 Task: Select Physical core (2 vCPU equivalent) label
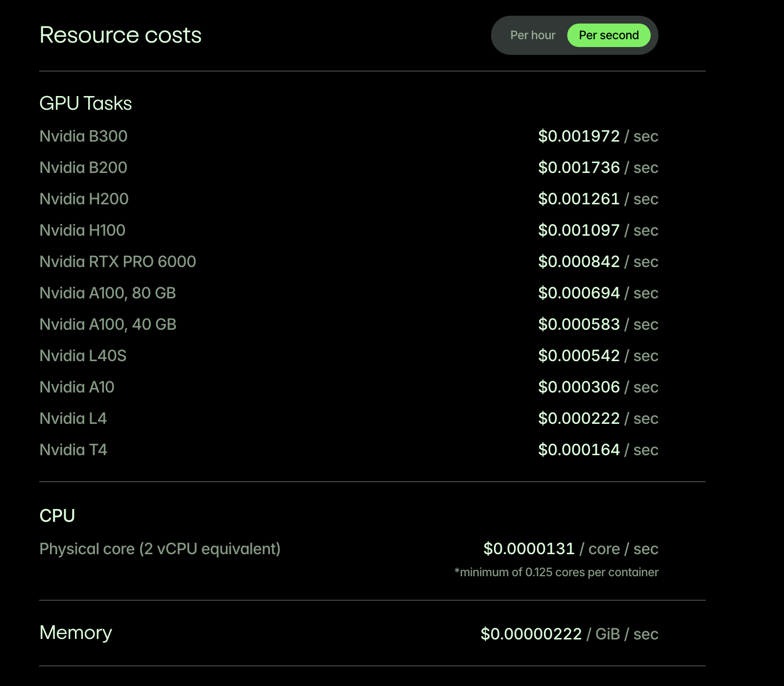point(160,549)
